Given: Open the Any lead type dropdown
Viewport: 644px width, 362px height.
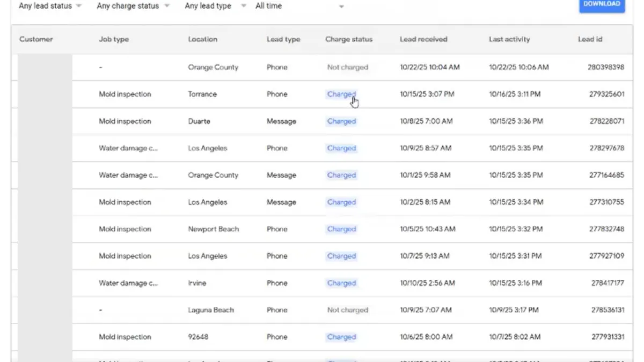Looking at the screenshot, I should [215, 6].
